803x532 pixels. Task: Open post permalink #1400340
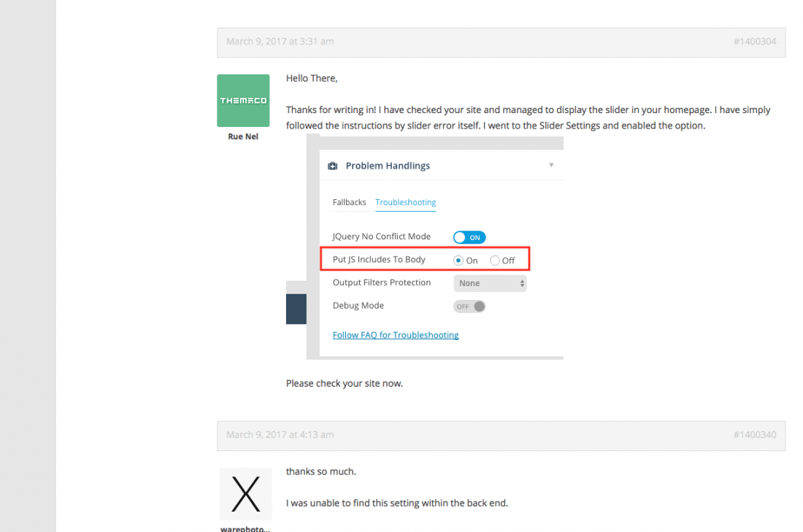click(754, 435)
